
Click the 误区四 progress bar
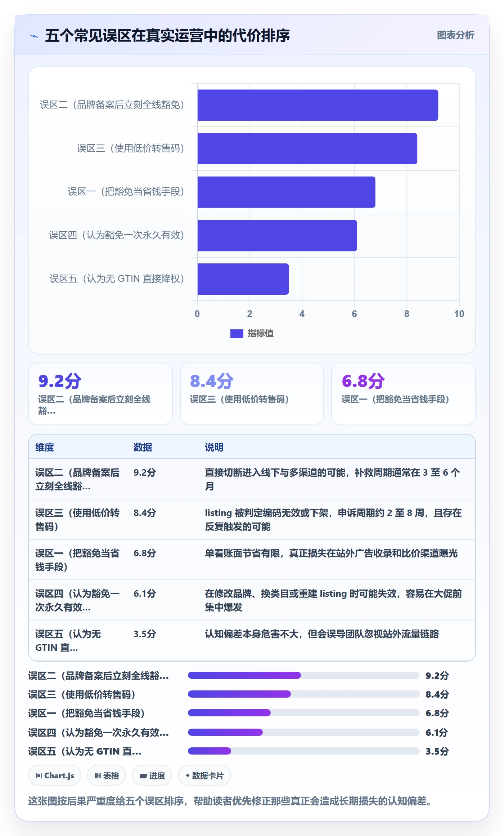(303, 732)
